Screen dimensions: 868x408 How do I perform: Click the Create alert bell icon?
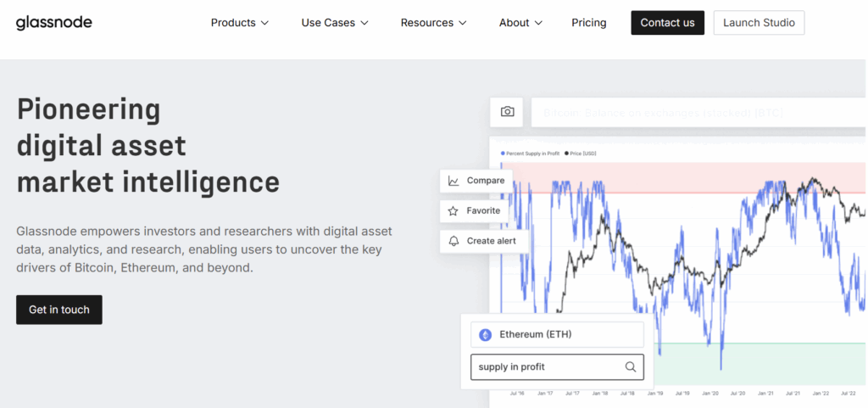pos(453,241)
